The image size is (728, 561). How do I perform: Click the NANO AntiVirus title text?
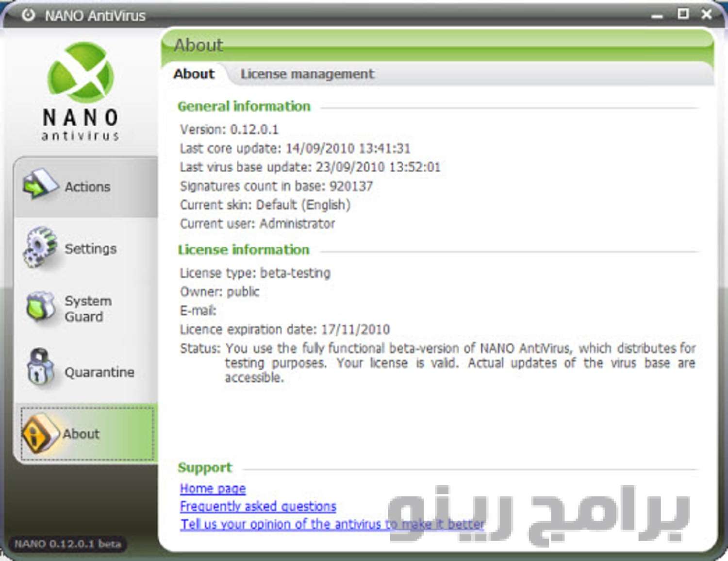[x=95, y=16]
